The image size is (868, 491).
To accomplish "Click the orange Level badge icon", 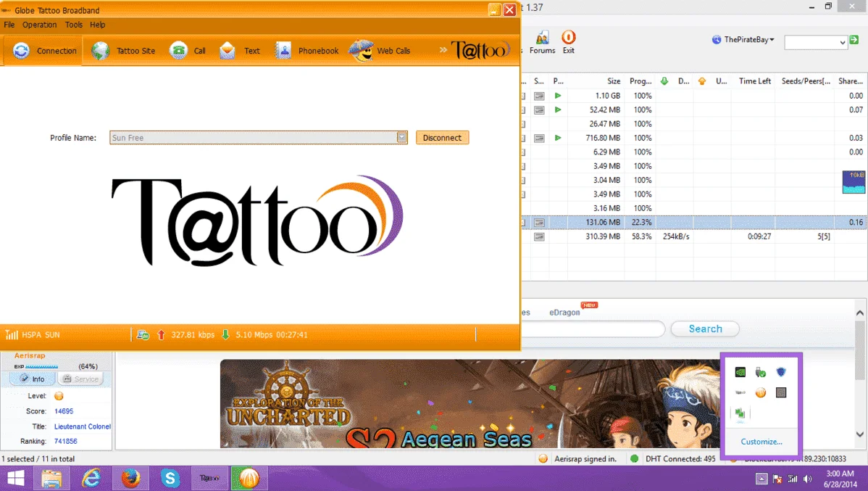I will coord(59,396).
